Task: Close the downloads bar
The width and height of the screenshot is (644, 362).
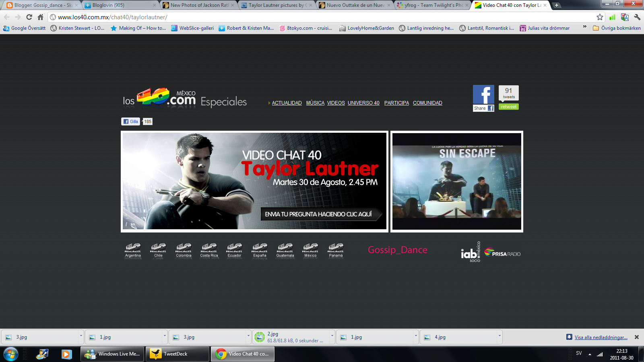Action: click(x=637, y=337)
